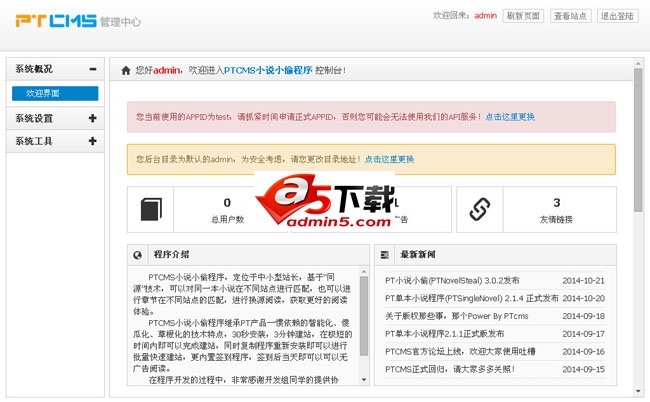Click the main scrollbar up arrow
650x402 pixels.
pyautogui.click(x=638, y=63)
